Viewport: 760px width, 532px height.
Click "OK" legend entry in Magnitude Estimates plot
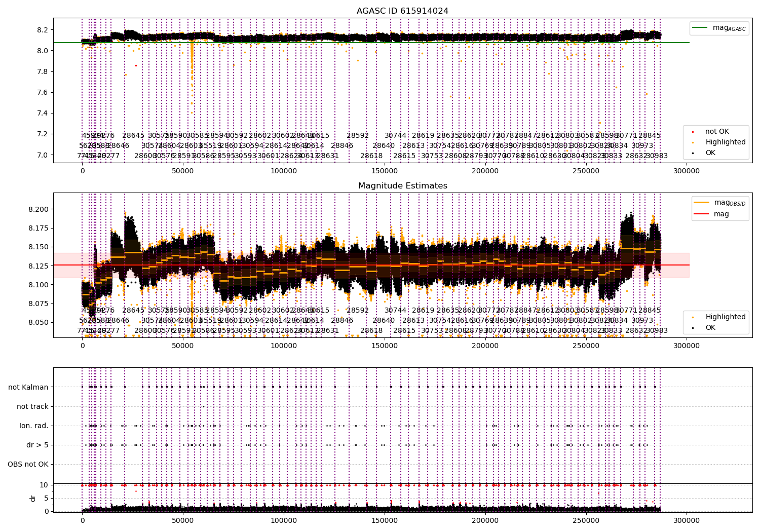[710, 328]
